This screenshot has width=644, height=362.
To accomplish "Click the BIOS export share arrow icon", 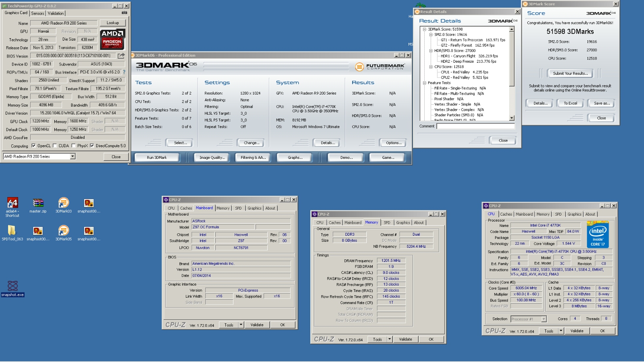I will click(121, 56).
